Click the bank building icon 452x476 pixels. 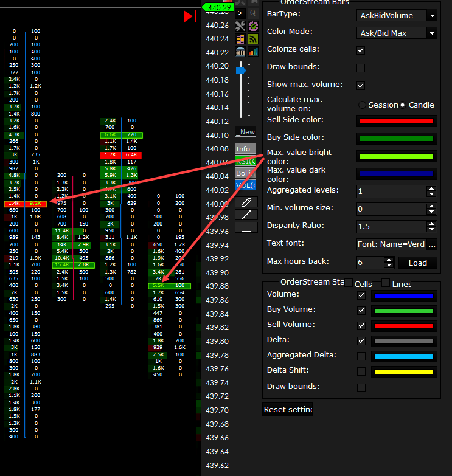pyautogui.click(x=240, y=52)
